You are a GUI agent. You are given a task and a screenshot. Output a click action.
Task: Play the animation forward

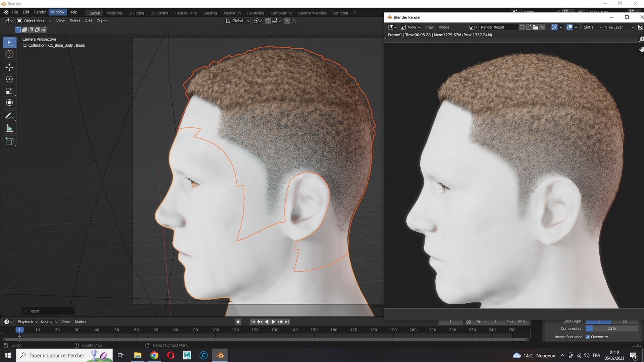[273, 322]
